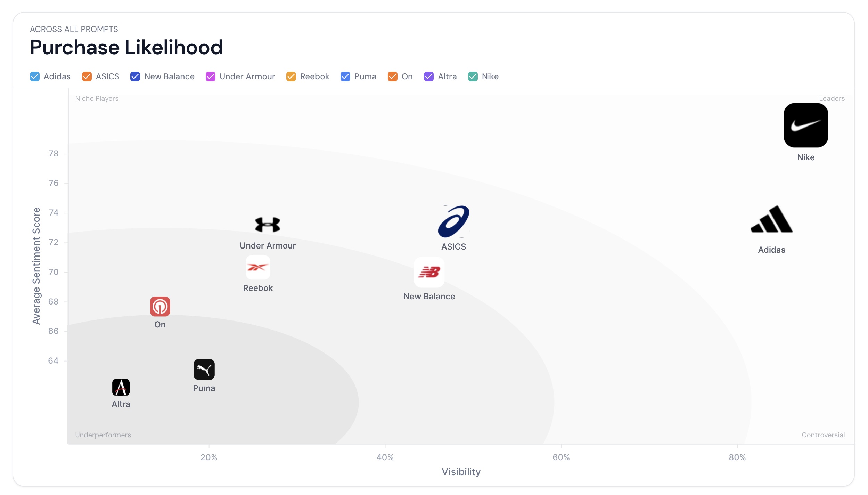Uncheck the Adidas checkbox

[x=35, y=76]
